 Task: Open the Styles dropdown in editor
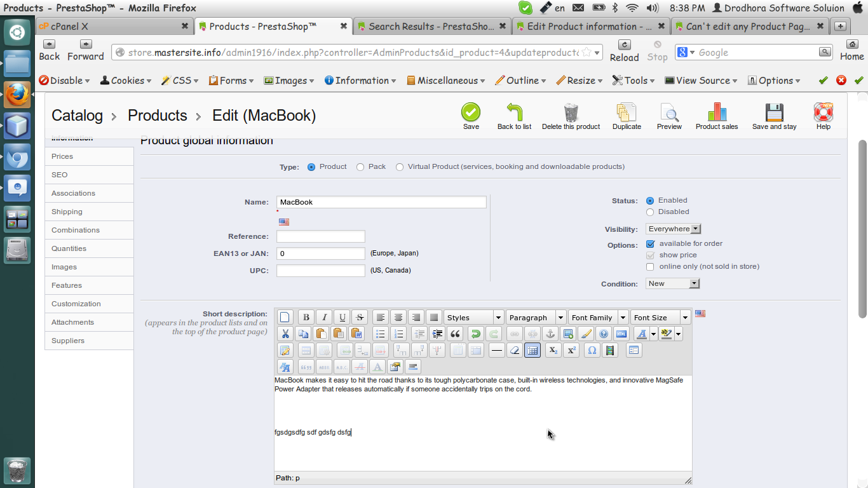pyautogui.click(x=473, y=317)
